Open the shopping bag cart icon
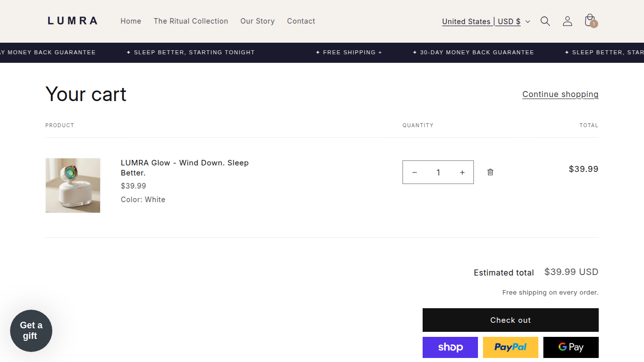This screenshot has width=644, height=362. pyautogui.click(x=590, y=21)
